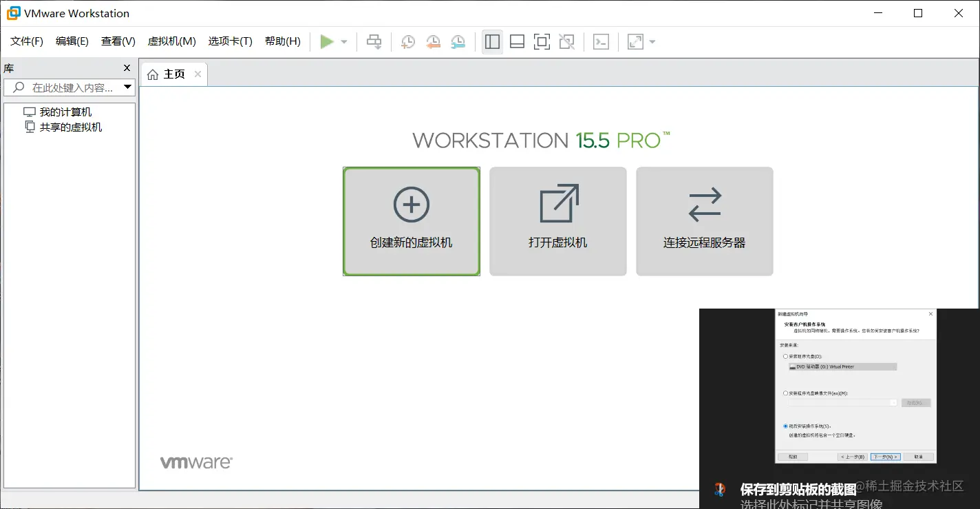Close the 库 library panel
The height and width of the screenshot is (509, 980).
coord(127,68)
